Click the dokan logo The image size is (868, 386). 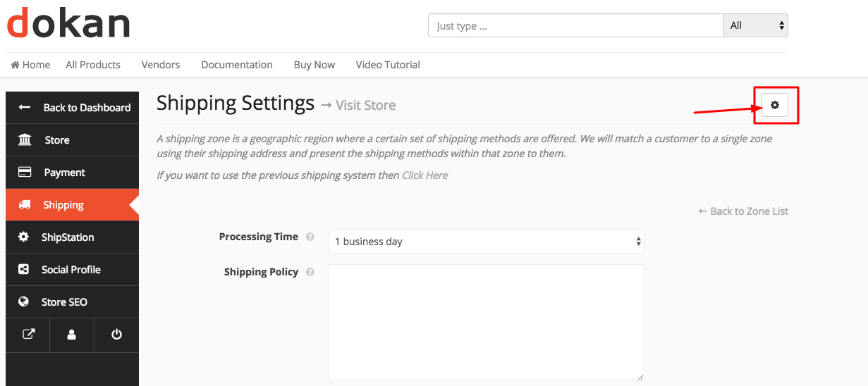(x=68, y=22)
